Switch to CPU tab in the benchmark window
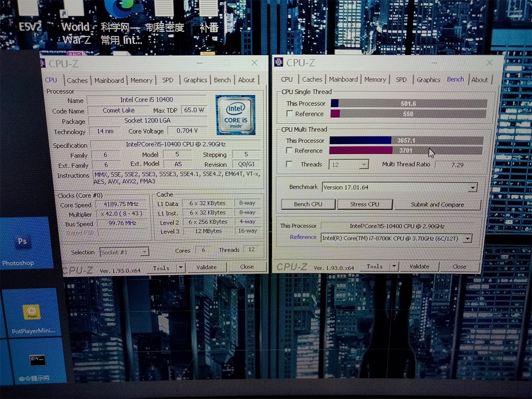This screenshot has width=532, height=399. pos(287,79)
